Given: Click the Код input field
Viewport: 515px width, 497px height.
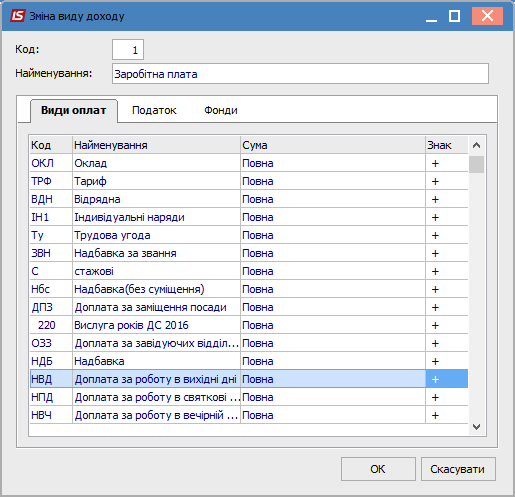Looking at the screenshot, I should 128,50.
